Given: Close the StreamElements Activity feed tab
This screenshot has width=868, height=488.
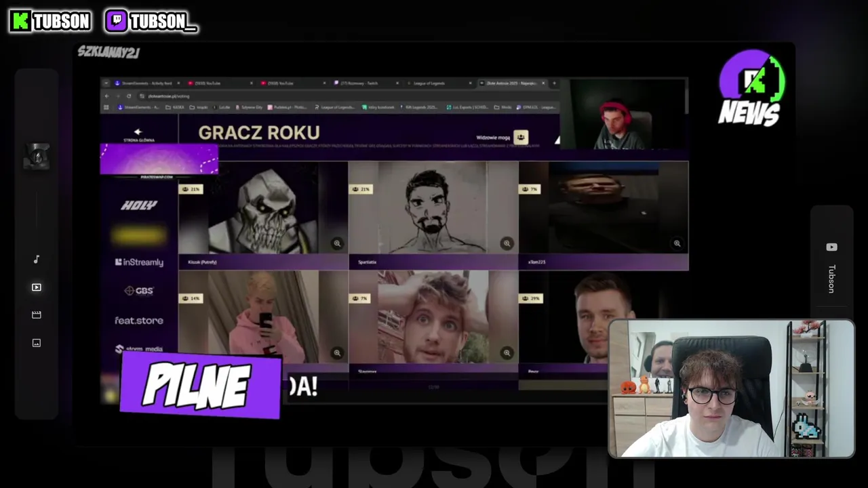Looking at the screenshot, I should click(178, 83).
